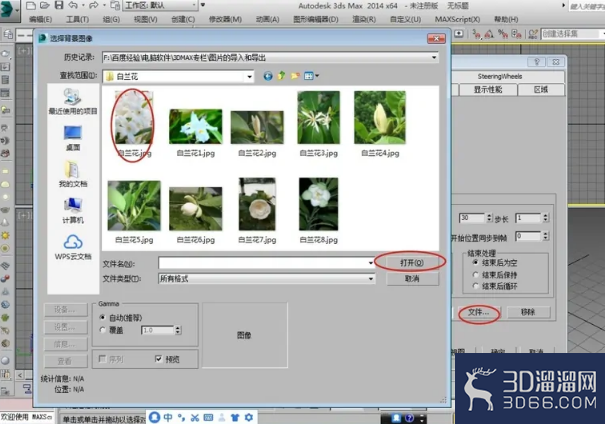Open the 视图(V) menu

pos(145,19)
